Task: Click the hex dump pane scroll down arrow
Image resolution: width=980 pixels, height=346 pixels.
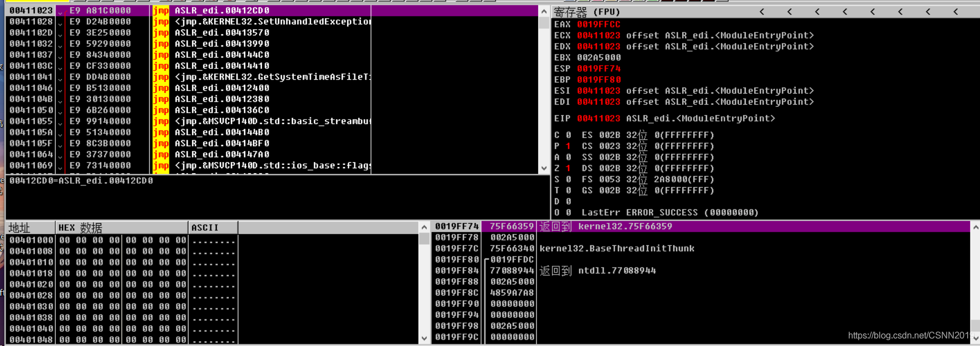Action: [424, 338]
